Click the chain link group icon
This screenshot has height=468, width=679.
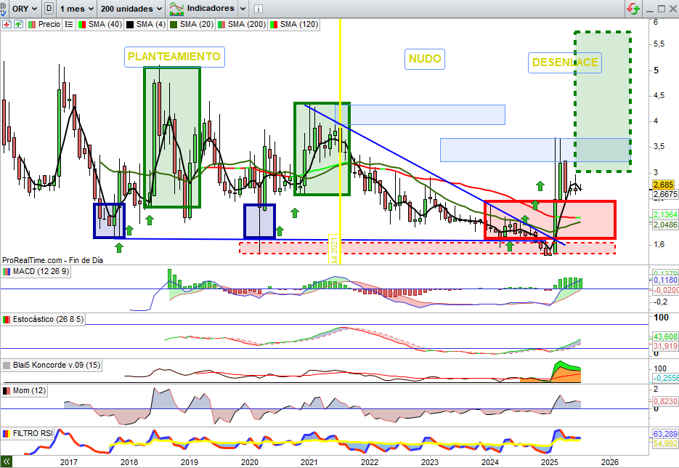(3, 8)
